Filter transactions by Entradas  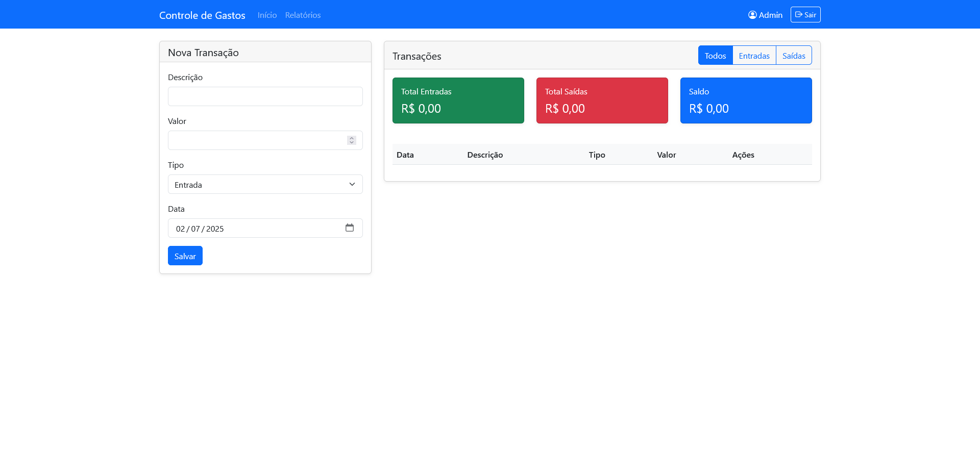tap(754, 56)
